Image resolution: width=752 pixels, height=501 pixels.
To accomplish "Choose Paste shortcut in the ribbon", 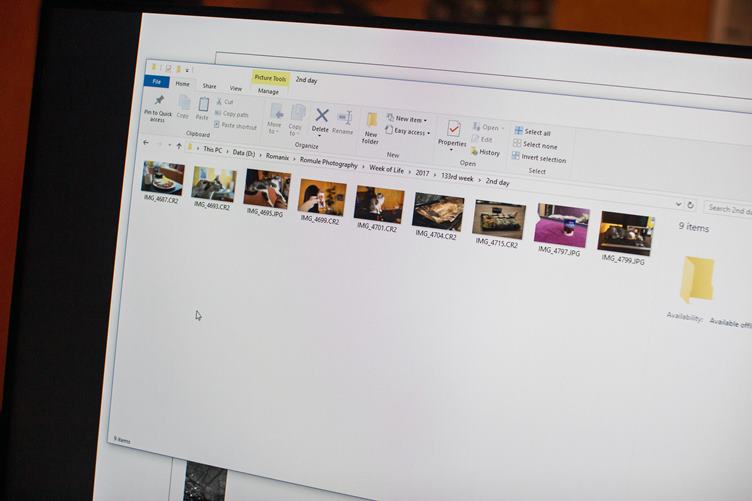I will (x=235, y=126).
